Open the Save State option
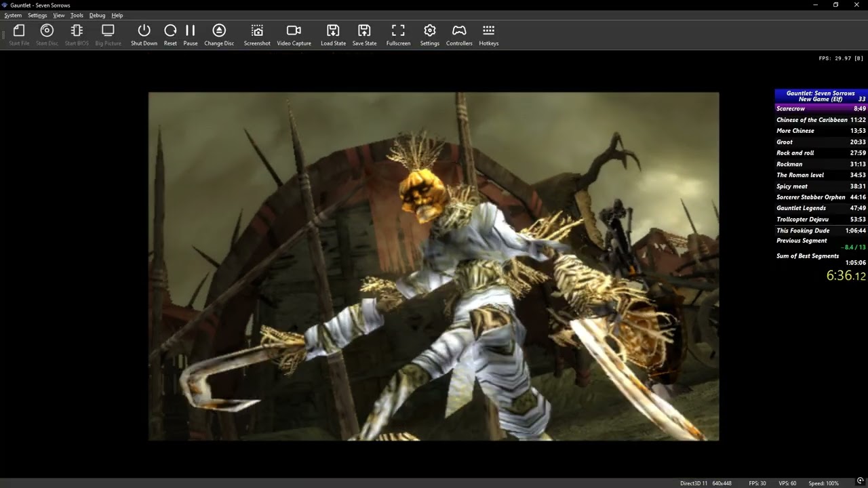Screen dimensions: 868x488 click(364, 35)
